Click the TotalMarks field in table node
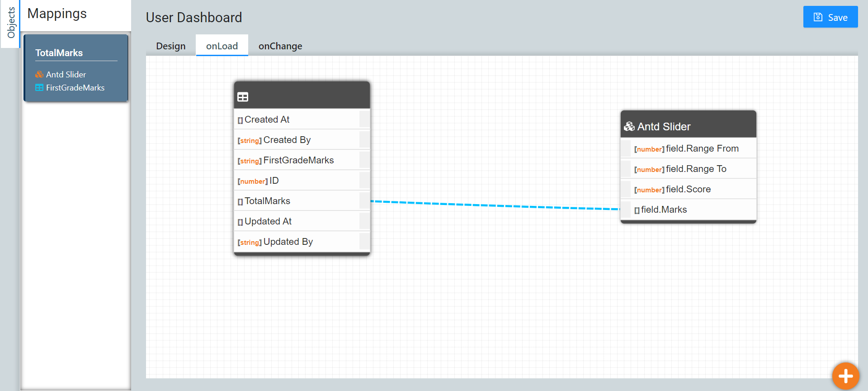The image size is (868, 391). 302,200
